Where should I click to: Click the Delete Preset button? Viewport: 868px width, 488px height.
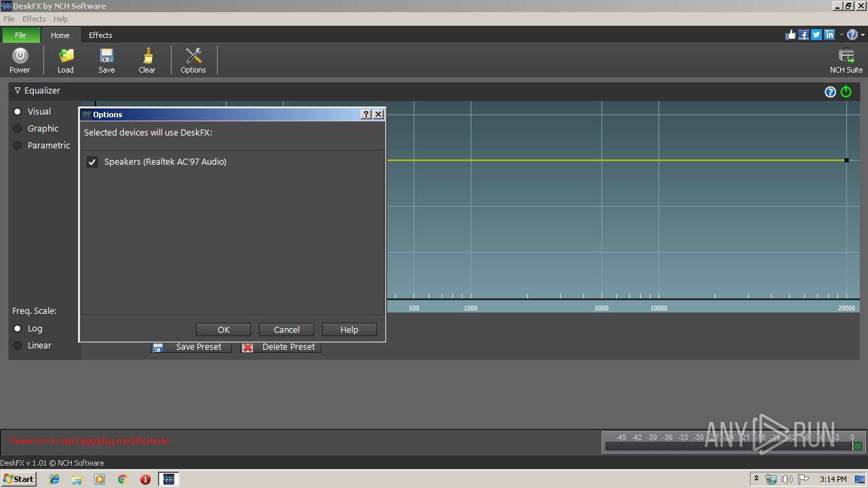[x=281, y=347]
